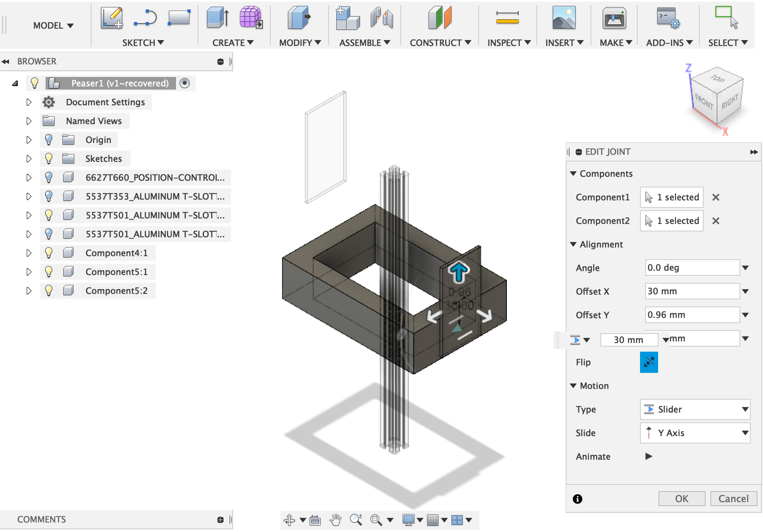The width and height of the screenshot is (763, 532).
Task: Click the Flip joint direction button
Action: [649, 362]
